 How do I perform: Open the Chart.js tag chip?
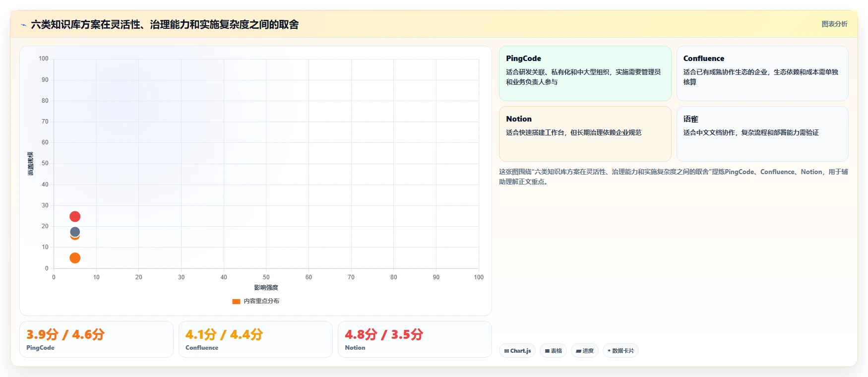517,351
